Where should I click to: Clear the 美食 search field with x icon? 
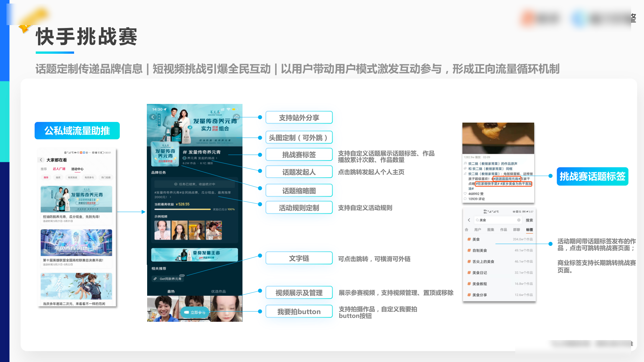[x=519, y=220]
